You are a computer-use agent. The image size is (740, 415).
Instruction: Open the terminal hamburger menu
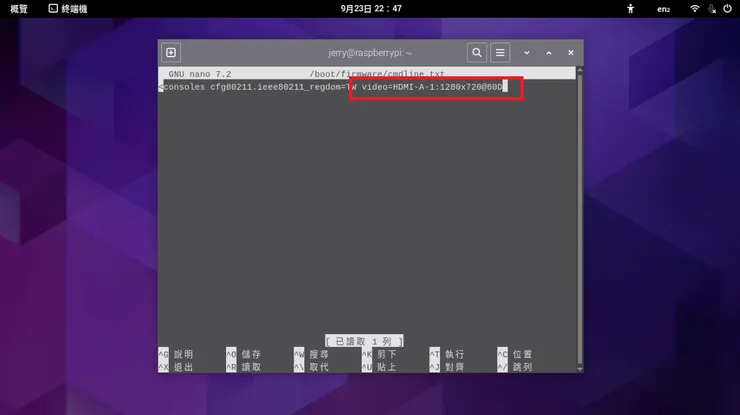(x=500, y=52)
